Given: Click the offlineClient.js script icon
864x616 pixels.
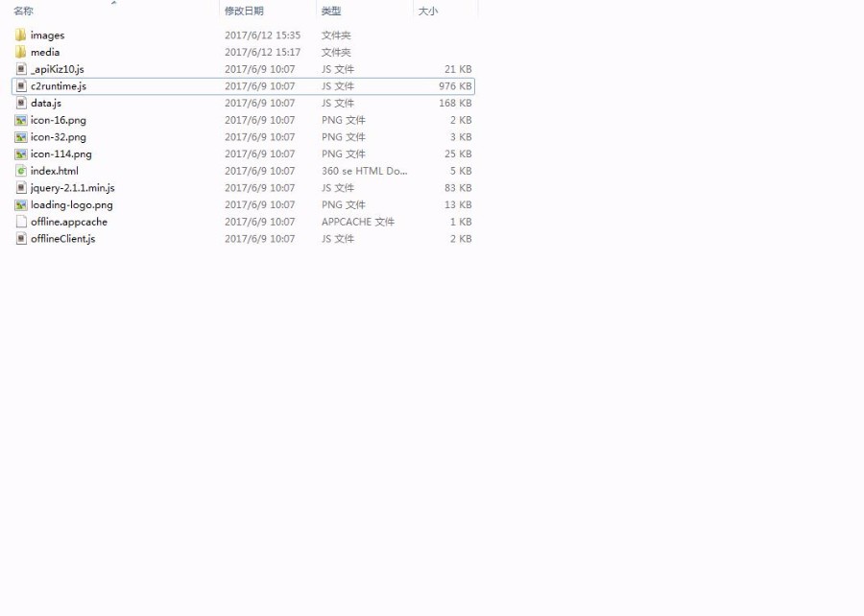Looking at the screenshot, I should [x=21, y=239].
